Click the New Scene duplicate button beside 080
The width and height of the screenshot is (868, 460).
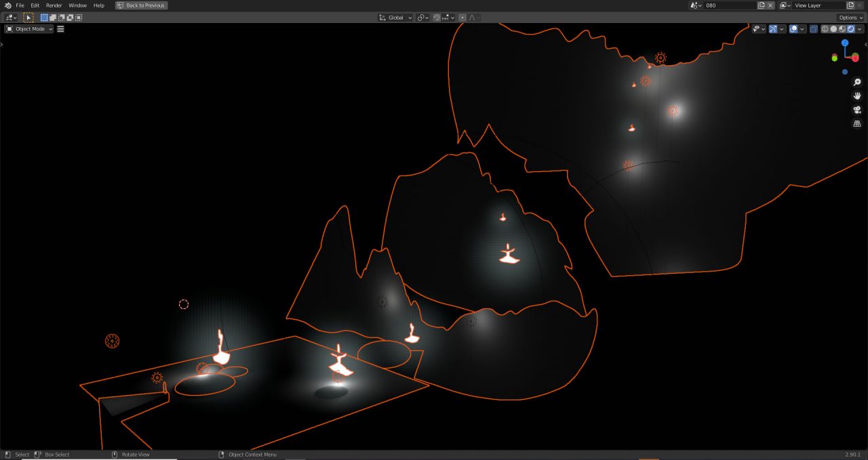[x=761, y=5]
